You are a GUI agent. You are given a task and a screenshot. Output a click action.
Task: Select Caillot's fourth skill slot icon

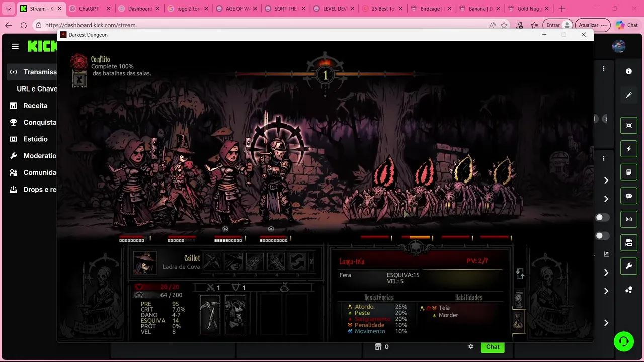(276, 262)
